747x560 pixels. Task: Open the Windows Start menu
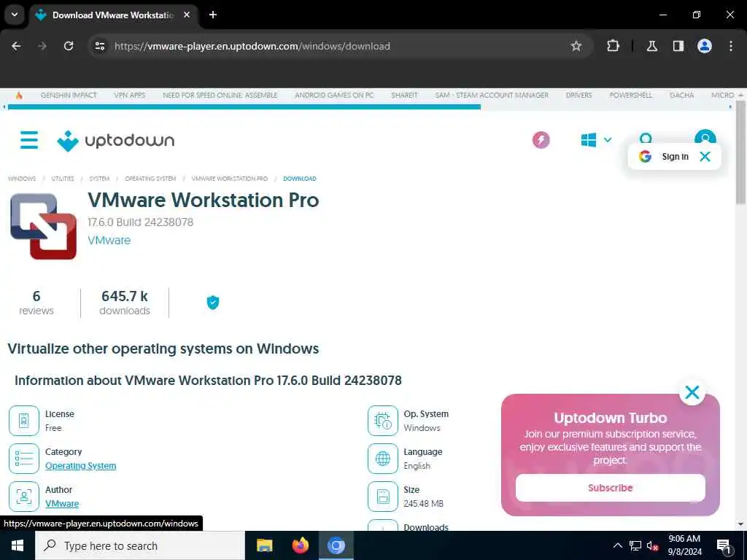point(18,545)
